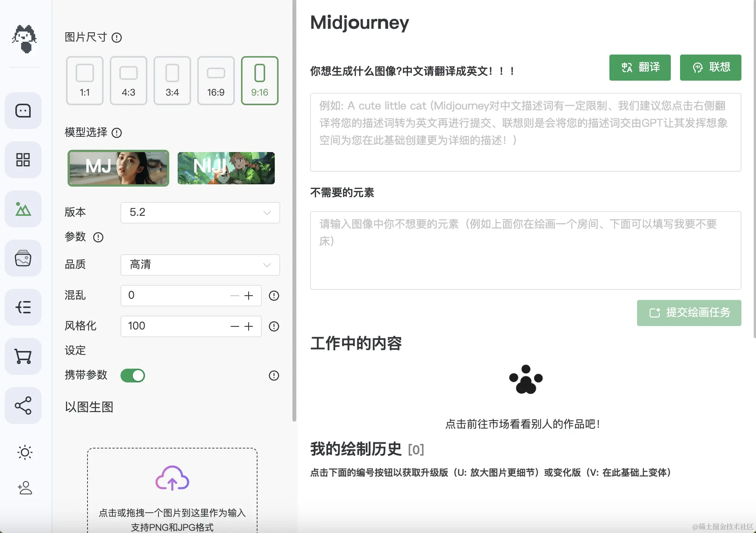Open the 品质 高清 dropdown
The height and width of the screenshot is (533, 756).
[200, 265]
